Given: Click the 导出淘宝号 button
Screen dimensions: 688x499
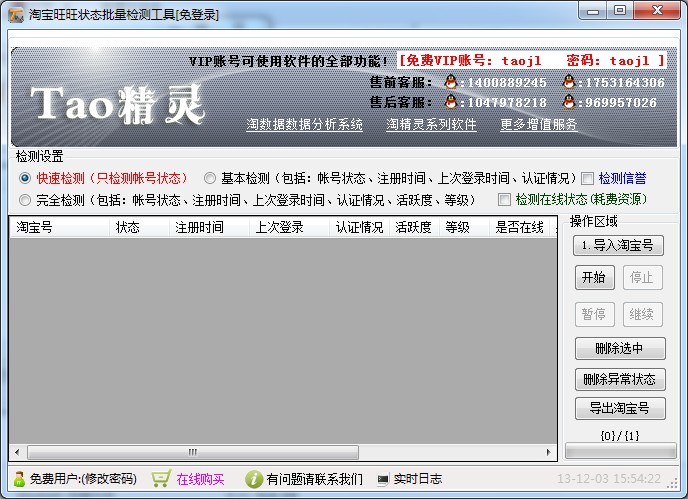Looking at the screenshot, I should pos(620,408).
